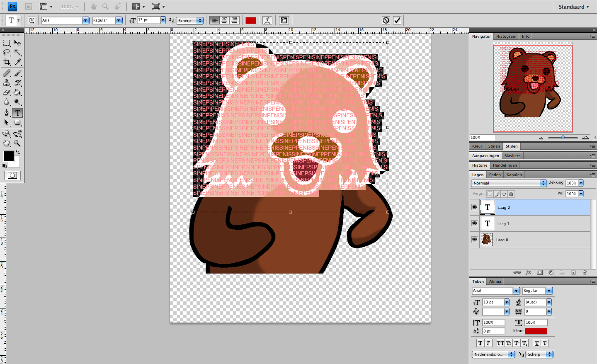The image size is (597, 364).
Task: Toggle visibility of Laag 0
Action: tap(475, 240)
